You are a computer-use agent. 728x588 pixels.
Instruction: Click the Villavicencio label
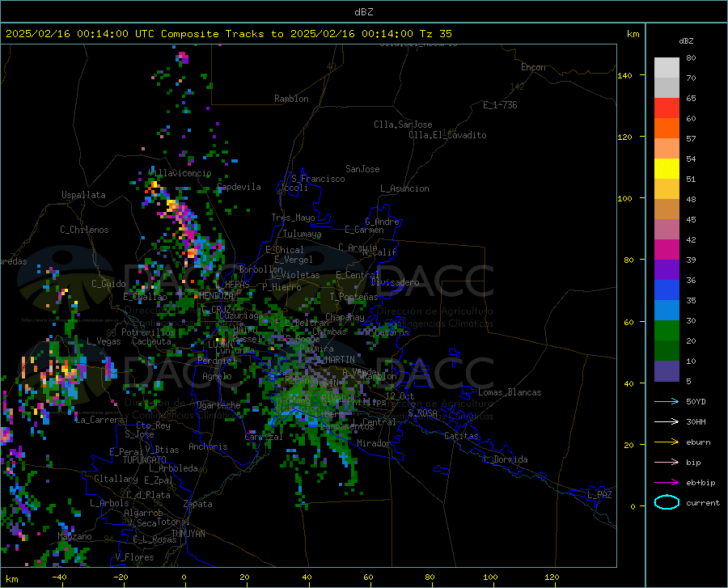click(180, 173)
